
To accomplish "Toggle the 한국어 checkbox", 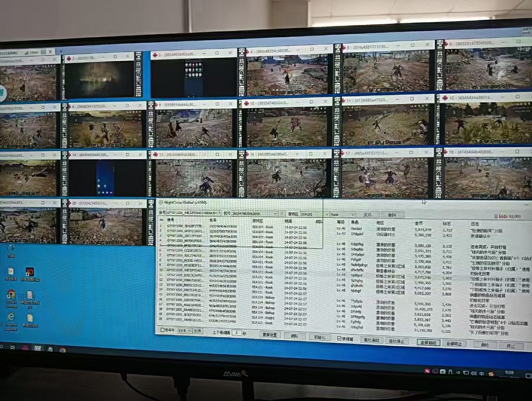I will [x=162, y=330].
